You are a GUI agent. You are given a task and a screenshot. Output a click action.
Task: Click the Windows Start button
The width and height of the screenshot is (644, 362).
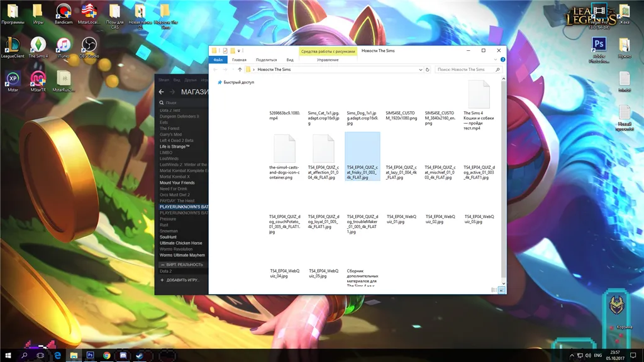pyautogui.click(x=8, y=356)
